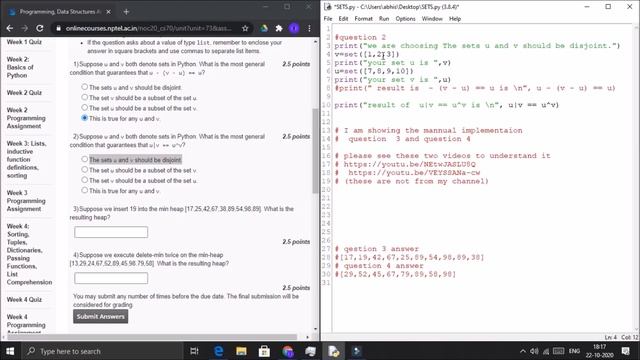Open Week 3 Programming Assignment
Image resolution: width=640 pixels, height=360 pixels.
pyautogui.click(x=26, y=201)
